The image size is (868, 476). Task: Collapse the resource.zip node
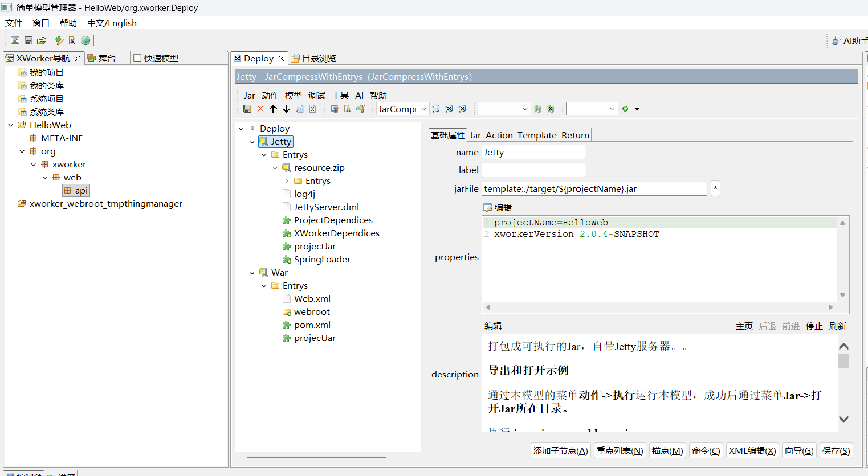pyautogui.click(x=275, y=167)
